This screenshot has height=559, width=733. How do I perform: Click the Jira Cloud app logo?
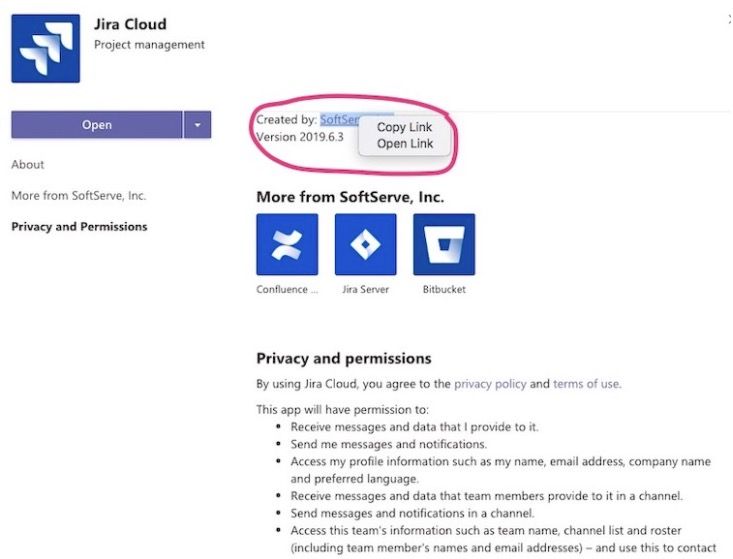pyautogui.click(x=45, y=49)
